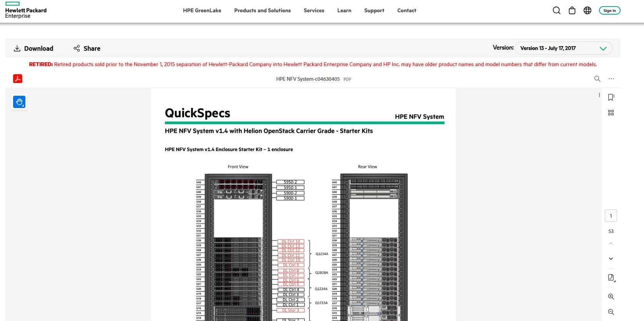Viewport: 644px width, 321px height.
Task: Click the RETIRED notice text
Action: pos(313,65)
